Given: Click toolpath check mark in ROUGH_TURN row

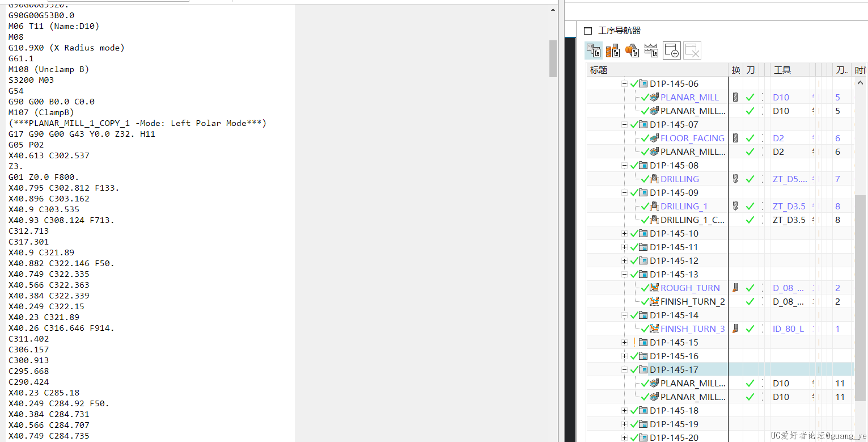Looking at the screenshot, I should 750,288.
